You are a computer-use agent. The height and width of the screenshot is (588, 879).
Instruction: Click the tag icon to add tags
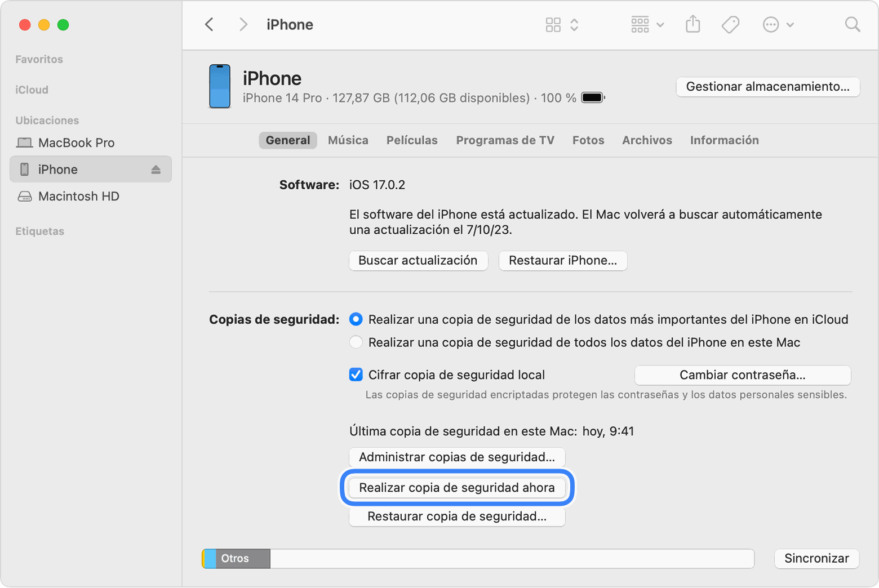[730, 25]
